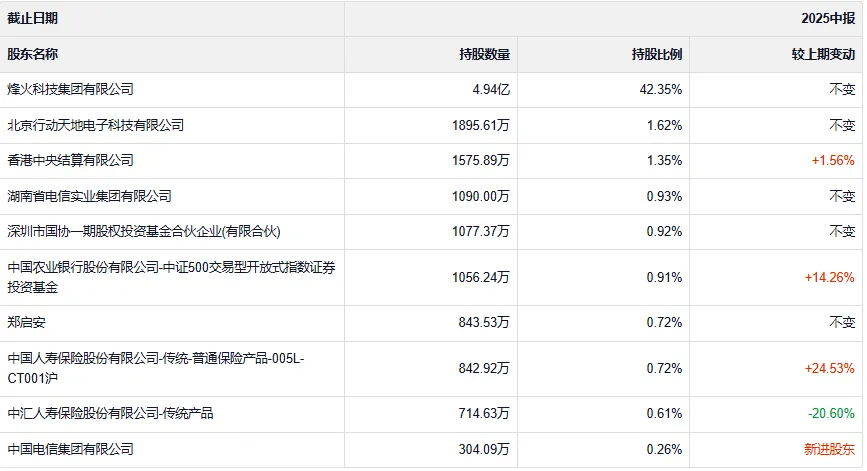Select the 2025中报 period label
Screen dimensions: 867x471
tap(828, 18)
